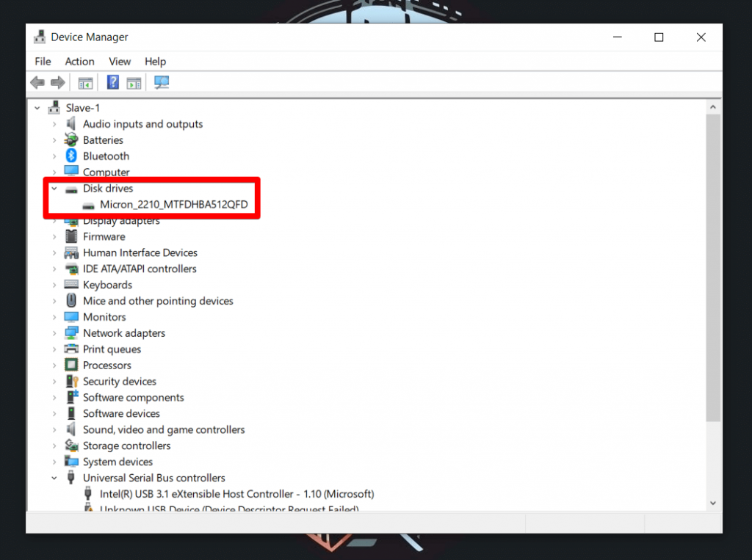Open the File menu
The width and height of the screenshot is (752, 560).
pyautogui.click(x=42, y=61)
